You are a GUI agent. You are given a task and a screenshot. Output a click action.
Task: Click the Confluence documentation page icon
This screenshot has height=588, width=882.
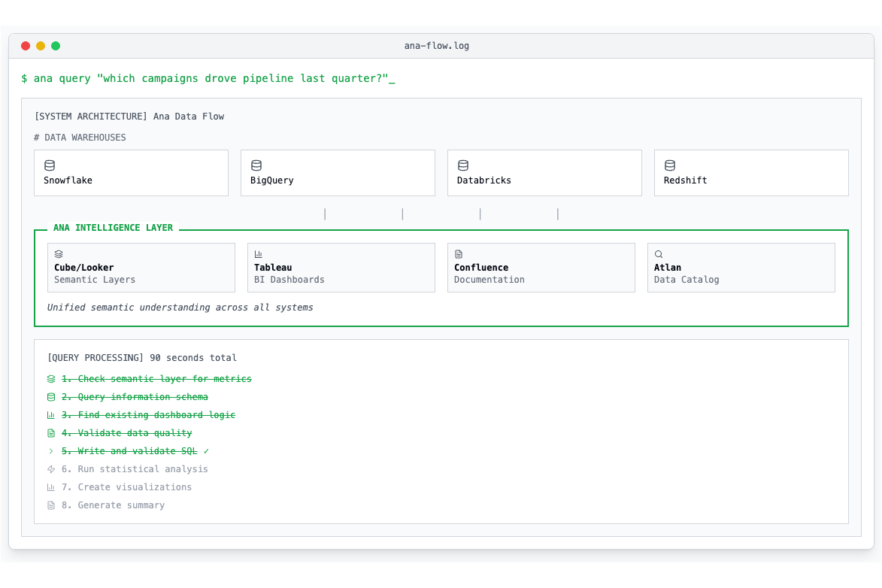click(458, 253)
